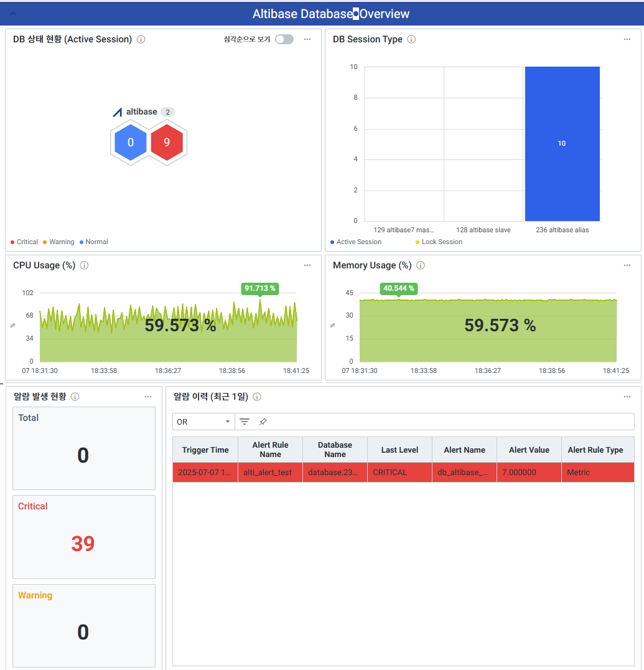Sort by Alert Value column header
Screen dimensions: 644x670
click(529, 450)
